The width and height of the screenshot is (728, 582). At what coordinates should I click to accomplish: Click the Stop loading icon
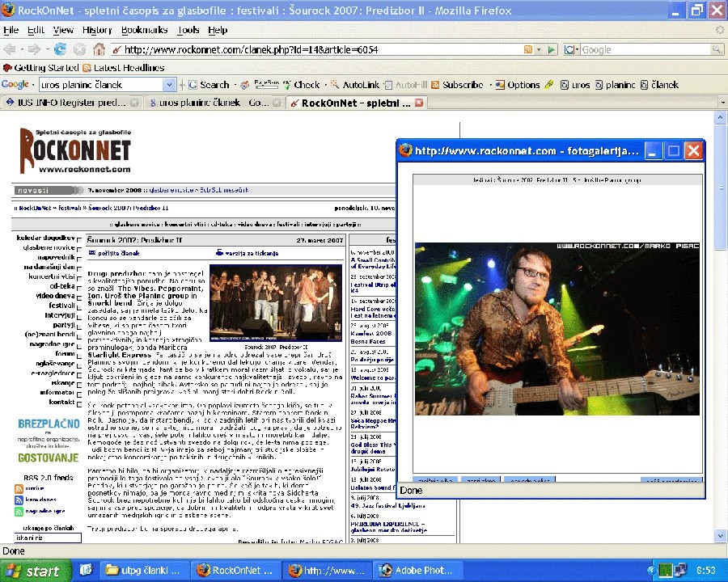79,49
